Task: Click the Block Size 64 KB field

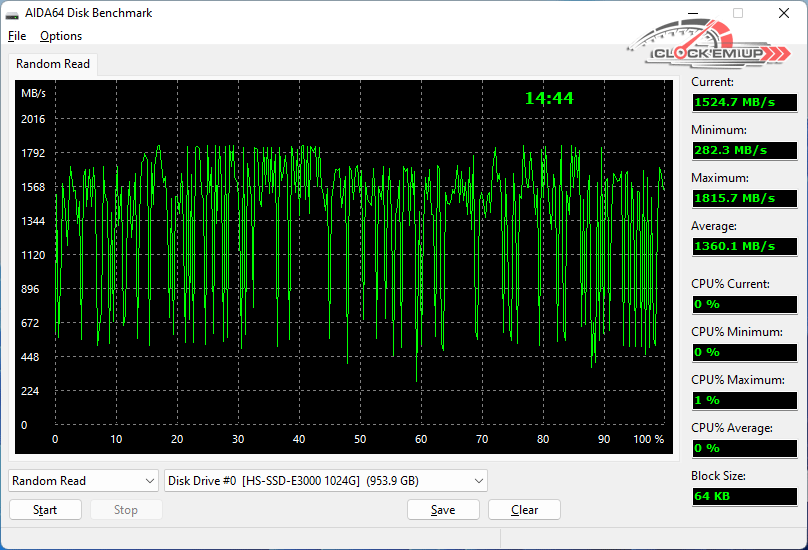Action: 744,496
